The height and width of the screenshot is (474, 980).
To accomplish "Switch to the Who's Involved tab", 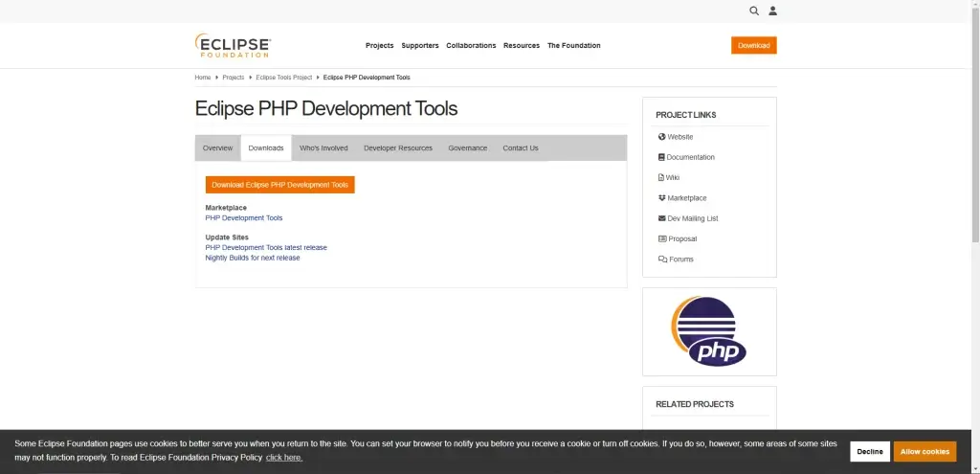I will (x=323, y=148).
